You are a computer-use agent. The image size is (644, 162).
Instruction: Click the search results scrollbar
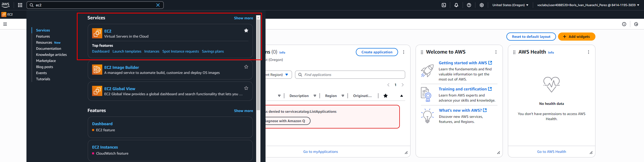tap(258, 65)
